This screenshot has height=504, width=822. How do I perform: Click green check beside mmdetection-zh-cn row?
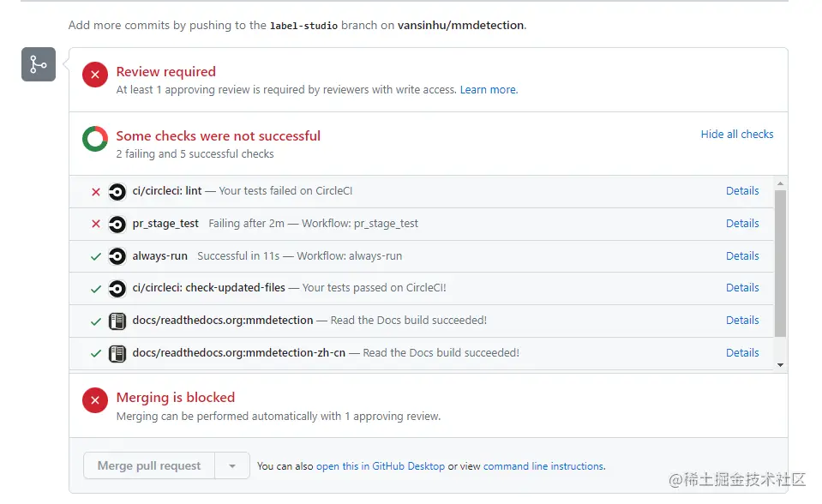click(96, 353)
